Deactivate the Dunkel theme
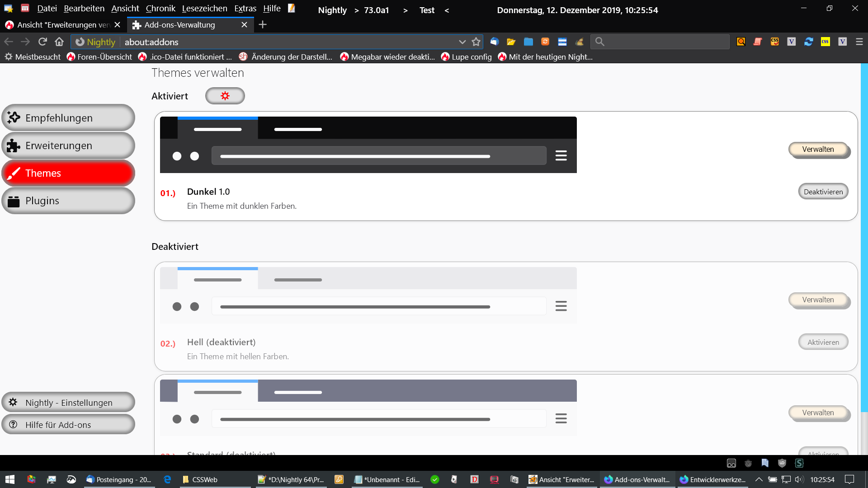 pyautogui.click(x=823, y=192)
